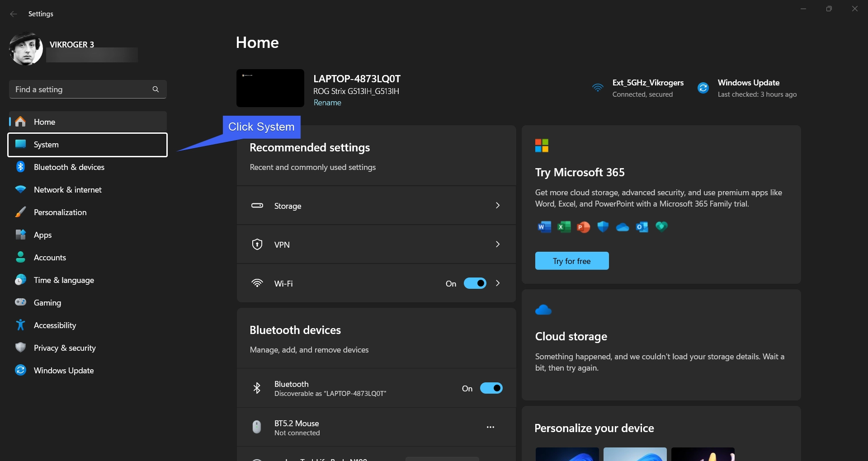Open Ext_5GHz_Vikrogers network status
The width and height of the screenshot is (868, 461).
click(x=638, y=88)
